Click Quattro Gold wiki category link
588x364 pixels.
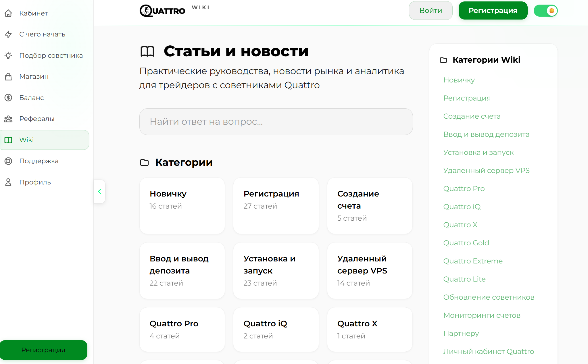(x=466, y=243)
